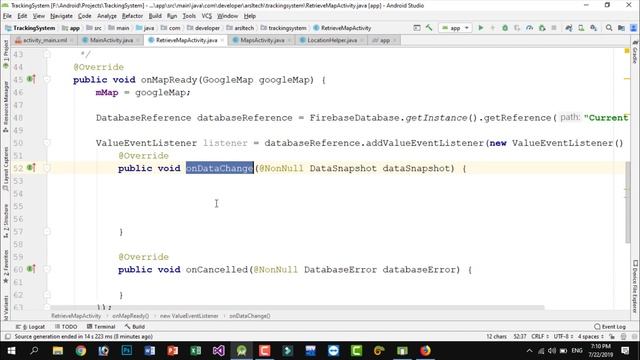
Task: Click the cursor position 52:37 indicator
Action: (x=520, y=337)
